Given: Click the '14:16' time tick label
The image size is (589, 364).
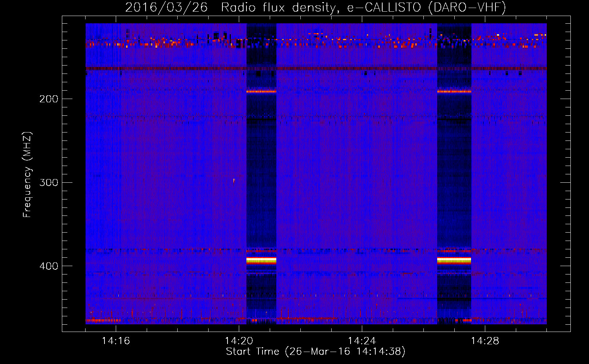Looking at the screenshot, I should 116,341.
